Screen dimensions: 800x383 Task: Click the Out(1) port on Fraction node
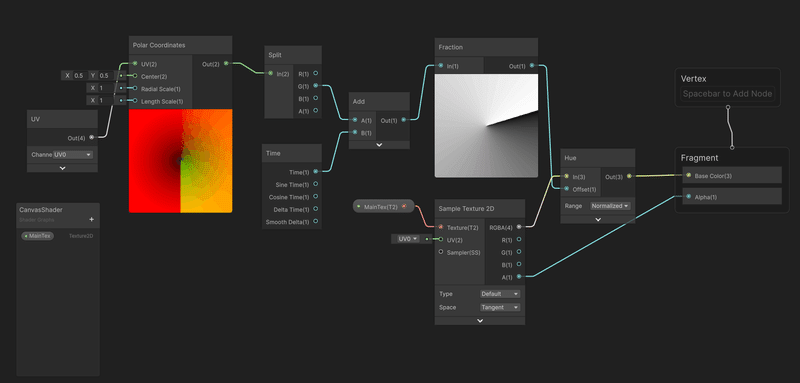pyautogui.click(x=532, y=66)
